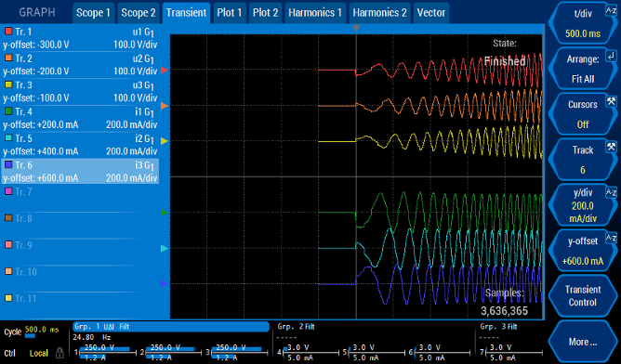
Task: Open the Arrange Fit All selector
Action: click(x=583, y=69)
